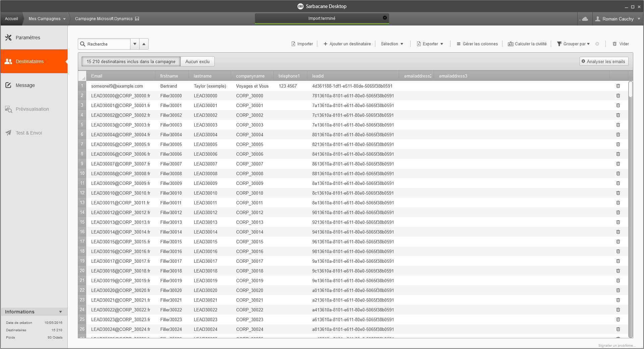Select row number 14 header
Image resolution: width=644 pixels, height=349 pixels.
coord(82,212)
